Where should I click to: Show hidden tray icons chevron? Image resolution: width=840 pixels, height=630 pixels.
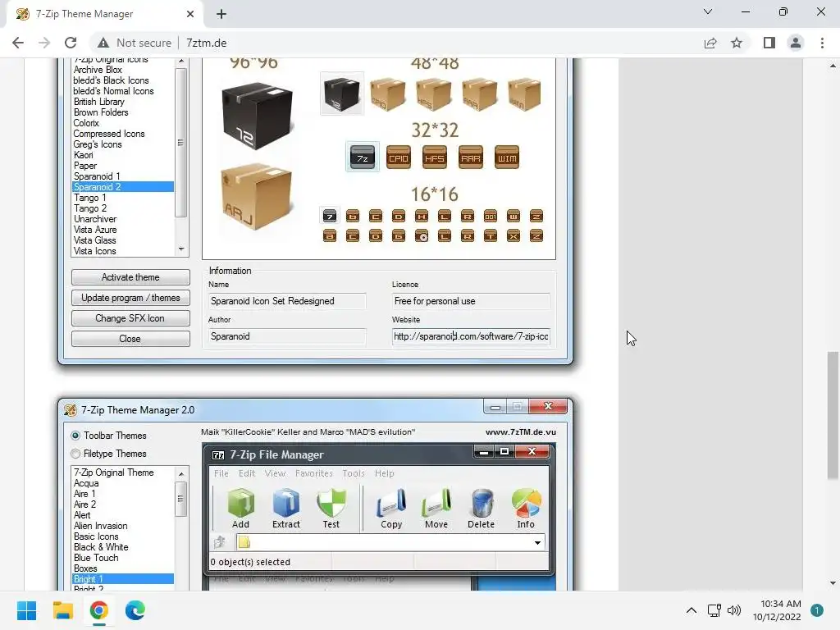[692, 610]
